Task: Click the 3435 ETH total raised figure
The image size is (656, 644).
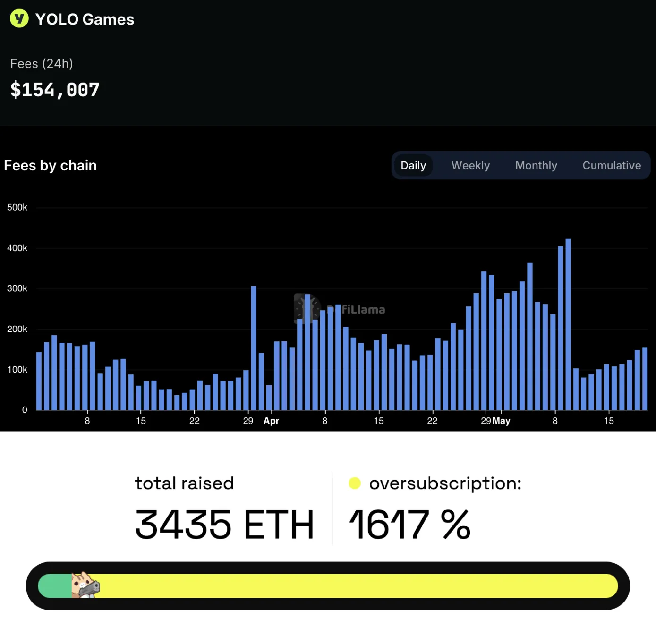Action: click(x=225, y=525)
